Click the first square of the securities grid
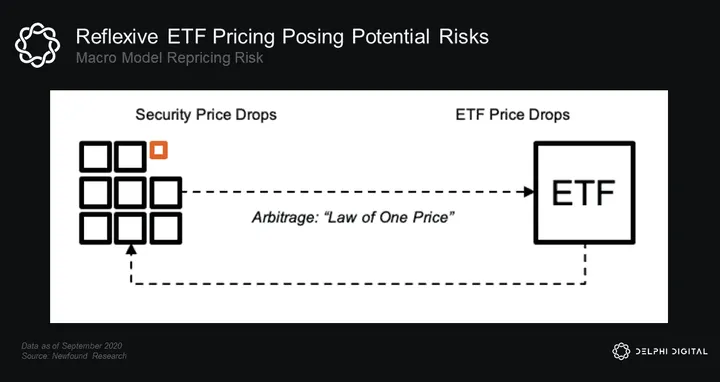Screen dimensions: 720x382 click(96, 157)
